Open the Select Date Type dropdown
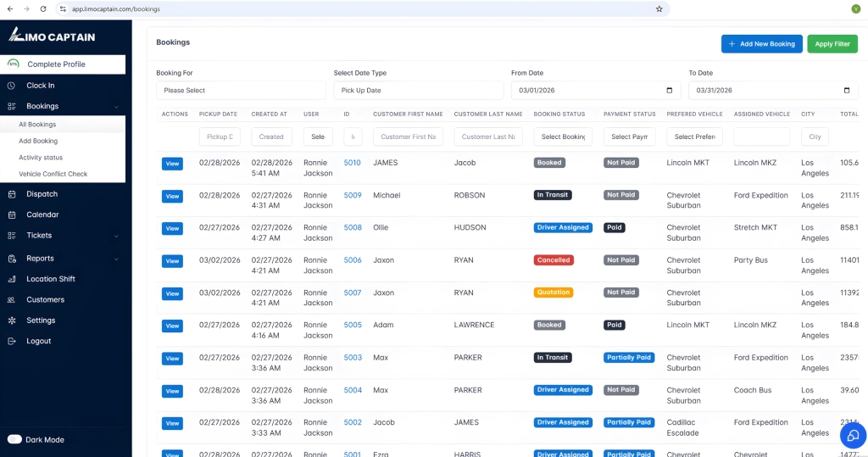868x457 pixels. coord(418,91)
